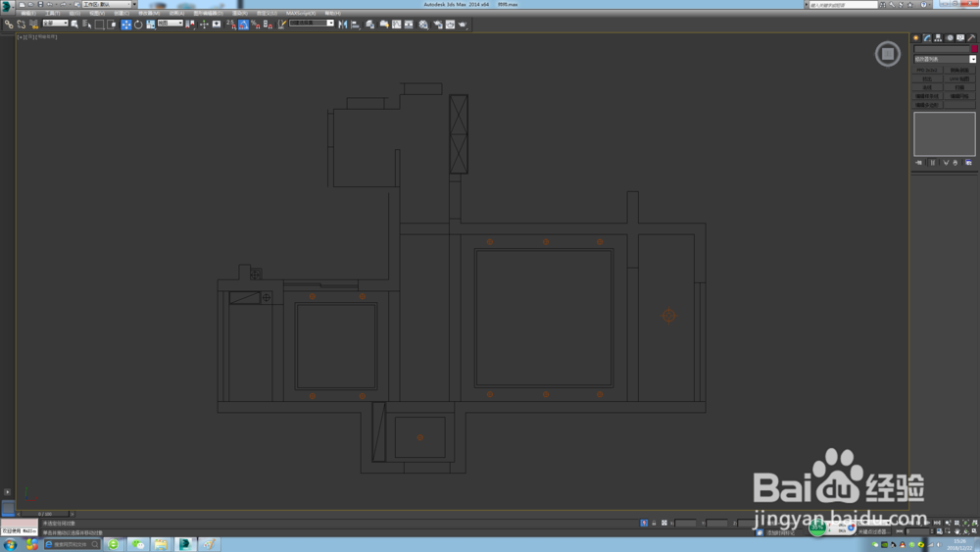Activate the Select Object tool

click(x=74, y=25)
